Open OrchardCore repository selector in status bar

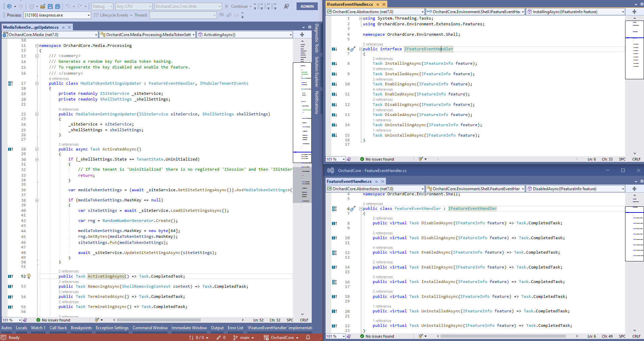(x=281, y=337)
